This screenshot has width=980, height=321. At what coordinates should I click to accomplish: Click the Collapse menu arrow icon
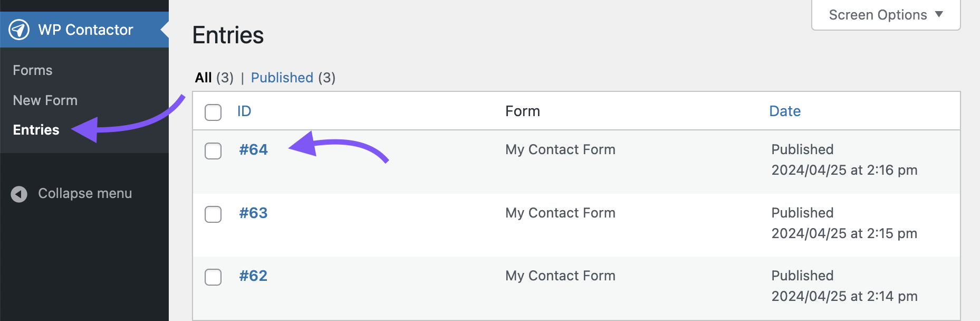(19, 194)
